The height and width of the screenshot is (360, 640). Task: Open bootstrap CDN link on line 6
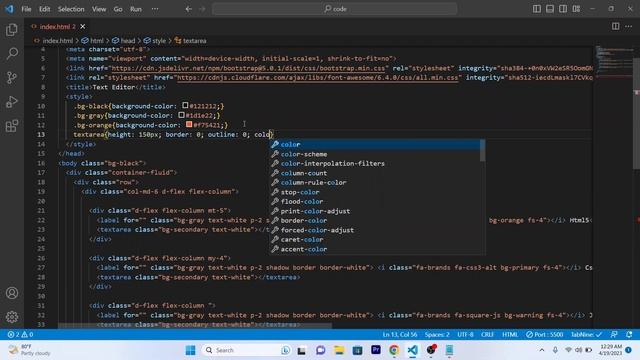point(248,68)
